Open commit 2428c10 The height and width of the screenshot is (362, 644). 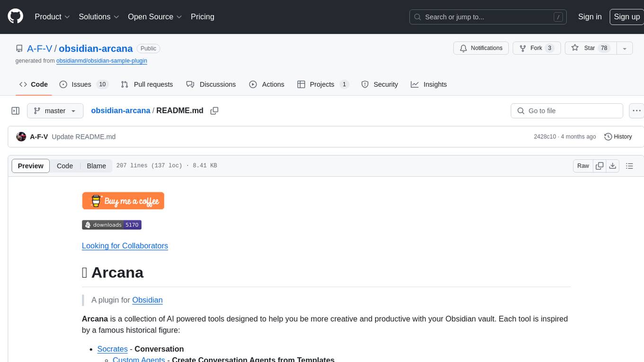[545, 136]
